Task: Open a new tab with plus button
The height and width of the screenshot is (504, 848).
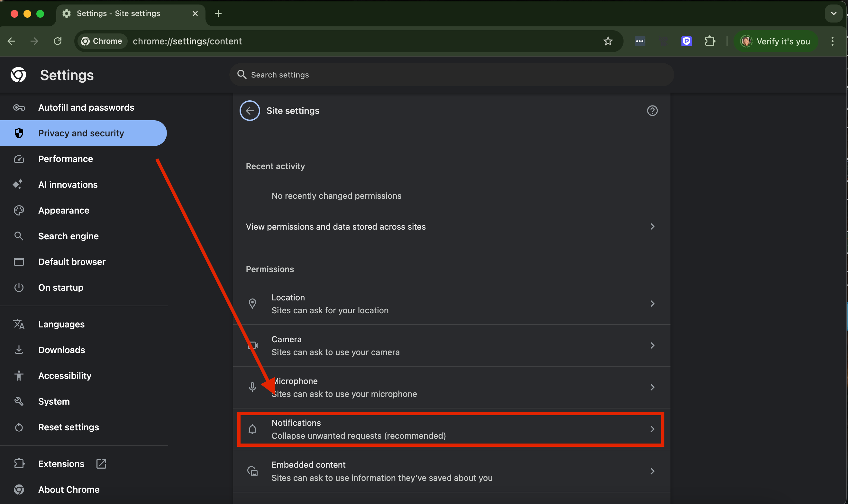Action: pyautogui.click(x=218, y=14)
